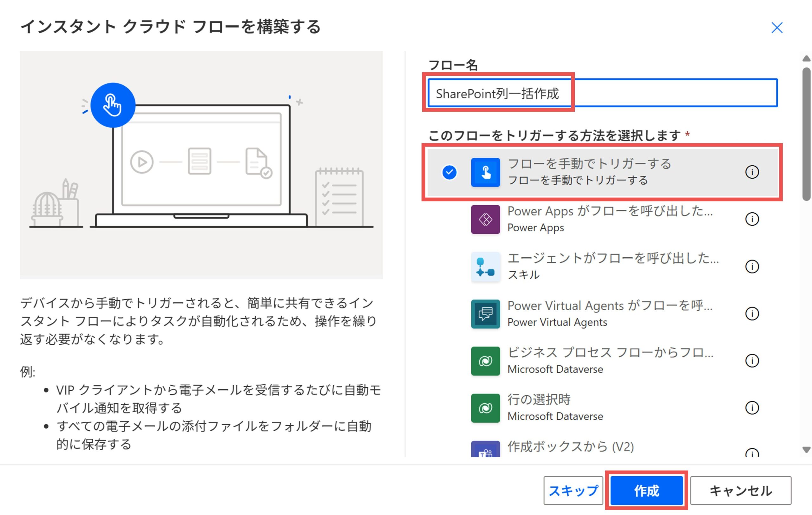Close the instant cloud flow dialog
The image size is (812, 515).
(x=777, y=28)
